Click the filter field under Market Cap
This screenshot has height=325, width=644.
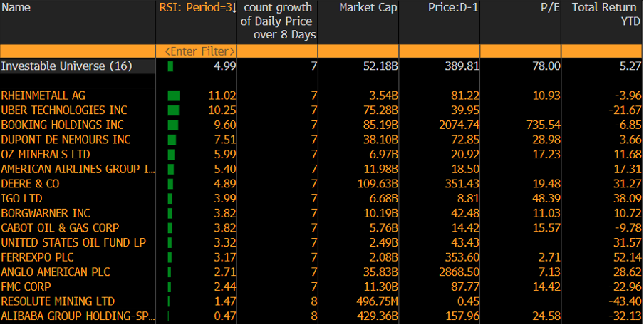358,51
